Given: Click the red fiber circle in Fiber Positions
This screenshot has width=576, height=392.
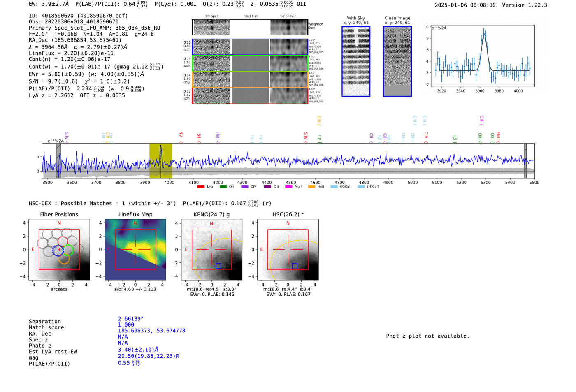Looking at the screenshot, I should 63,241.
